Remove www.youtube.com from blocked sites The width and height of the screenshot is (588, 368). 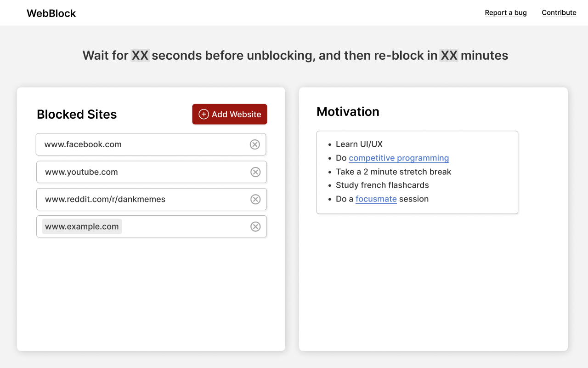pos(255,172)
